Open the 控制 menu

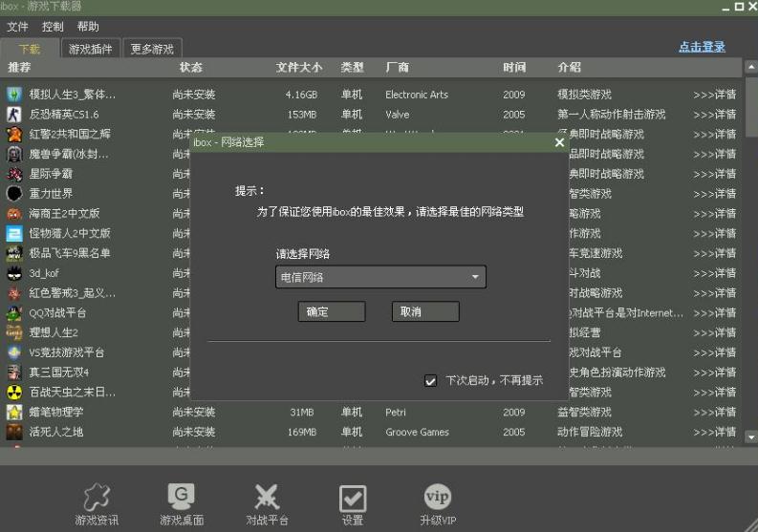(x=53, y=27)
